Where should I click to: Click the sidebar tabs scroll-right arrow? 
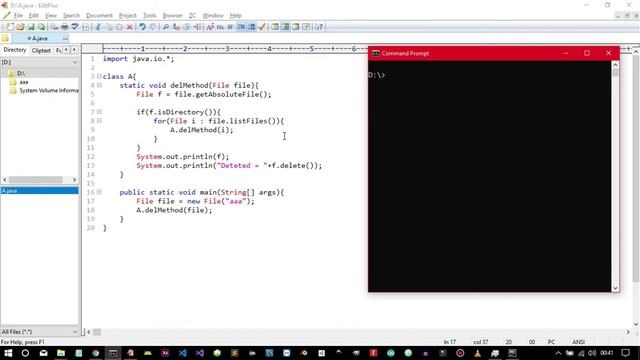pyautogui.click(x=74, y=50)
